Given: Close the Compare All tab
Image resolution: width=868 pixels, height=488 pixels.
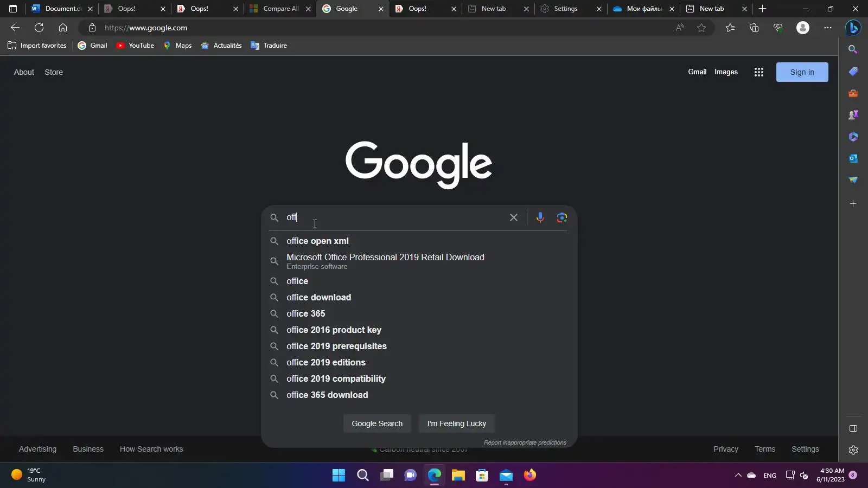Looking at the screenshot, I should click(309, 9).
